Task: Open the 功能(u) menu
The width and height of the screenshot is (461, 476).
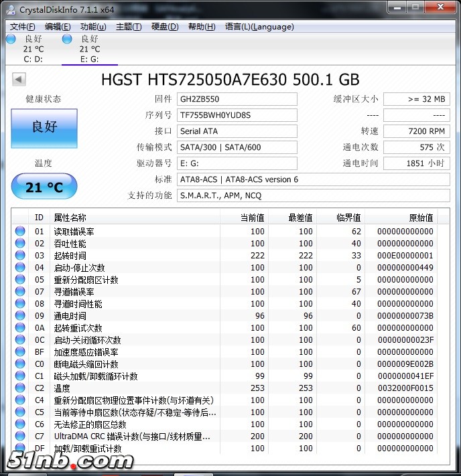Action: coord(93,27)
